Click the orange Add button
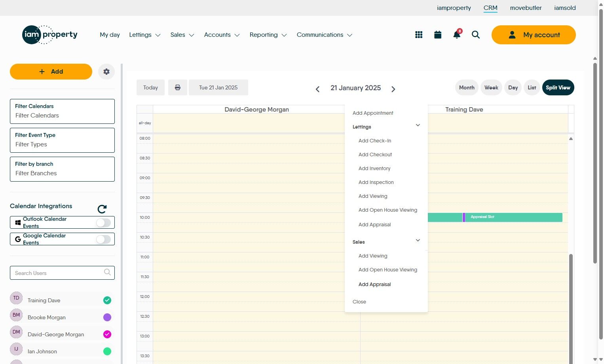The image size is (604, 364). (51, 72)
